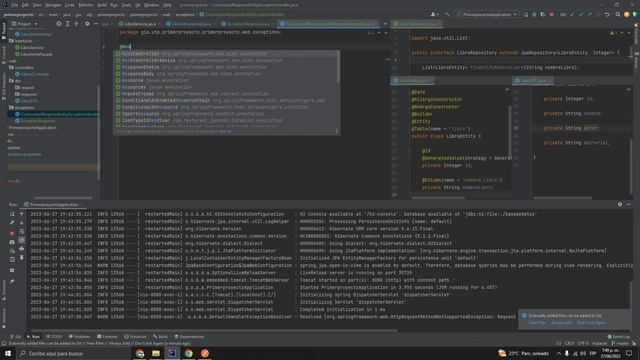
Task: Select PrimerproyectoApplication in project tree
Action: click(33, 127)
